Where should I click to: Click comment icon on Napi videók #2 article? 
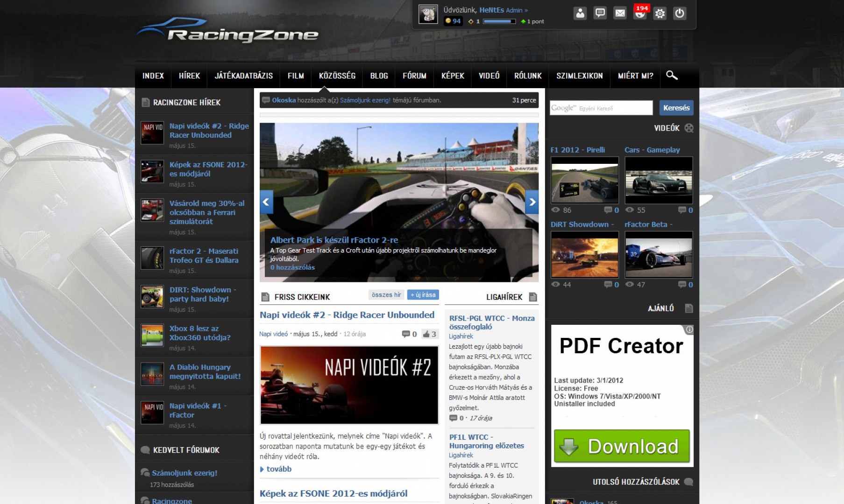406,334
